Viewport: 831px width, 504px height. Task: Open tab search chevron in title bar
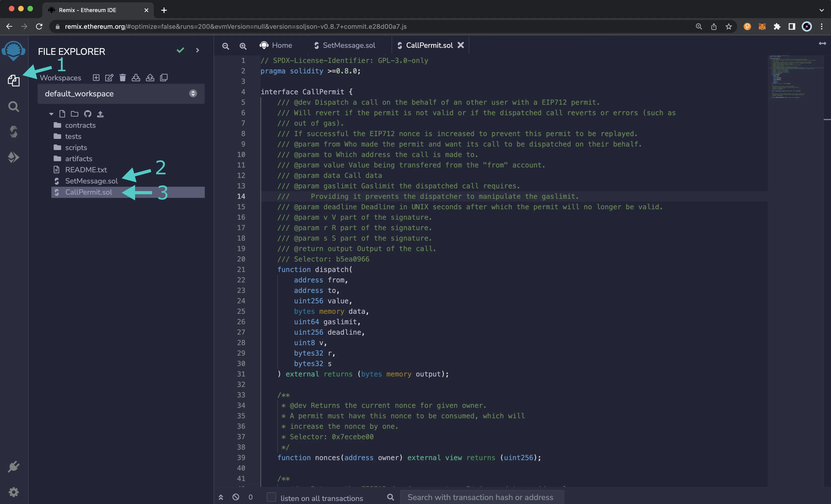(x=821, y=10)
